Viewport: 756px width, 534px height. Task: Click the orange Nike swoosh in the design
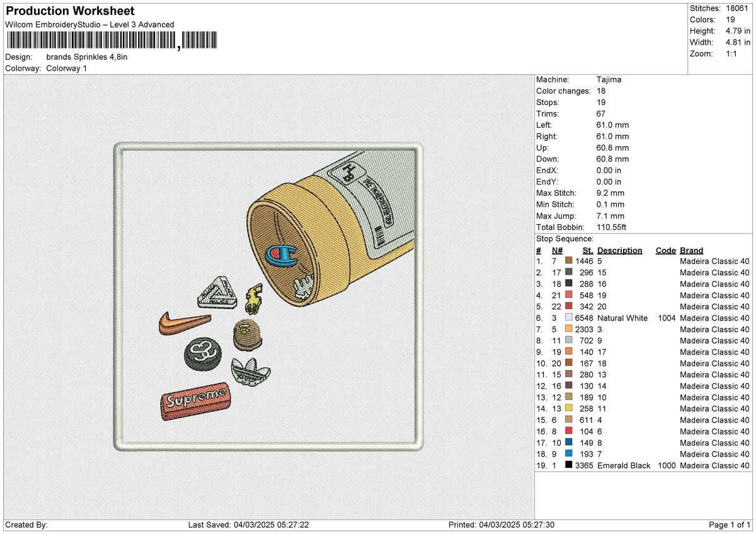pos(184,323)
